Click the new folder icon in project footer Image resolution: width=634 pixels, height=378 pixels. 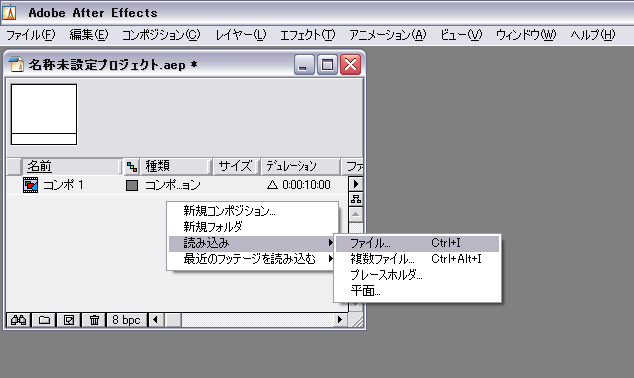click(44, 320)
